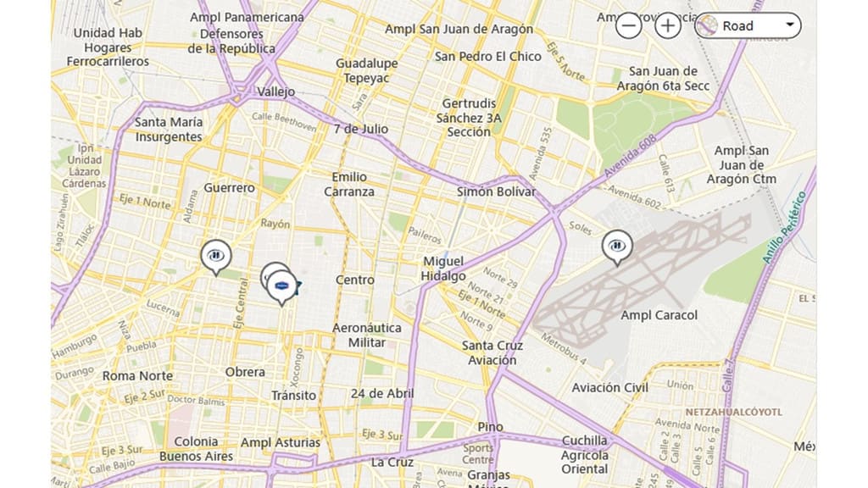Image resolution: width=868 pixels, height=488 pixels.
Task: Select the hotel pin near Ampl Caracol airport
Action: (x=617, y=248)
